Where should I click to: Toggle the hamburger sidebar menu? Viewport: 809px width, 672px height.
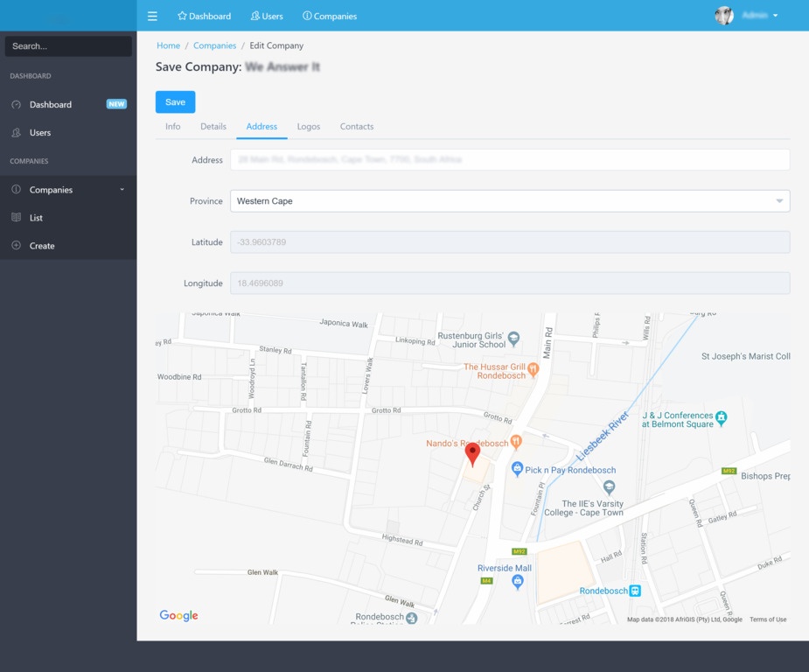(152, 16)
